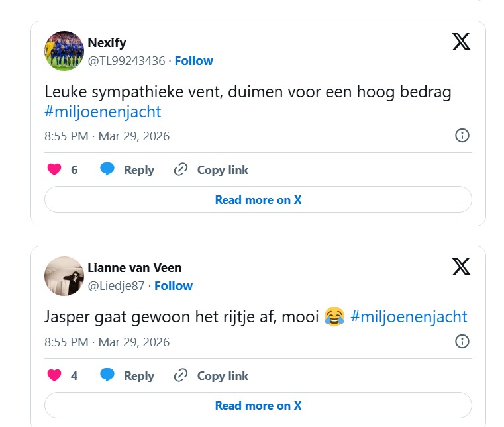Screen dimensions: 504x427
Task: Open #miljoenenjacht hashtag in Lianne's tweet
Action: point(409,317)
